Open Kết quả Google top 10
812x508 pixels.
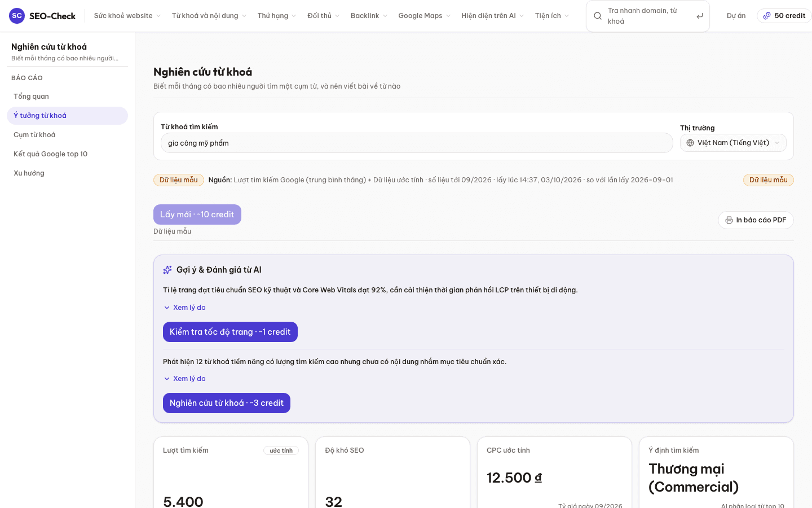point(67,154)
